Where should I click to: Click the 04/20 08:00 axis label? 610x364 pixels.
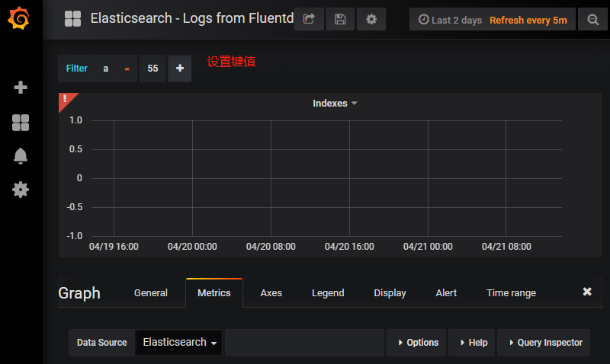pyautogui.click(x=271, y=246)
